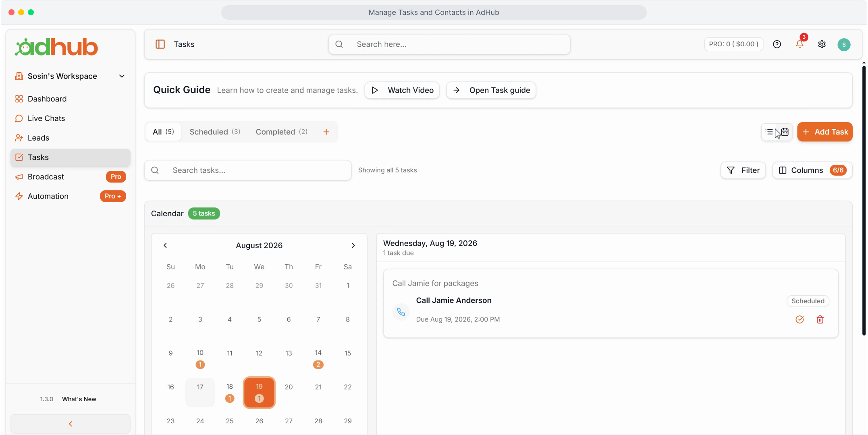868x435 pixels.
Task: Open Broadcast from sidebar
Action: [x=71, y=177]
